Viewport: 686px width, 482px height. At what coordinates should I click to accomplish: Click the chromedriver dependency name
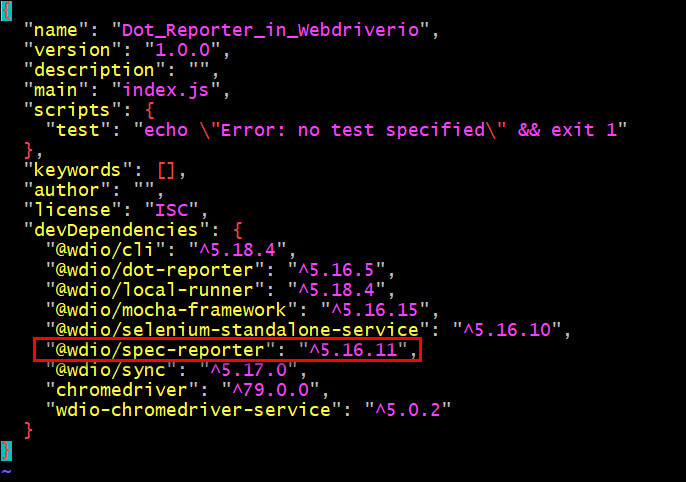click(122, 390)
